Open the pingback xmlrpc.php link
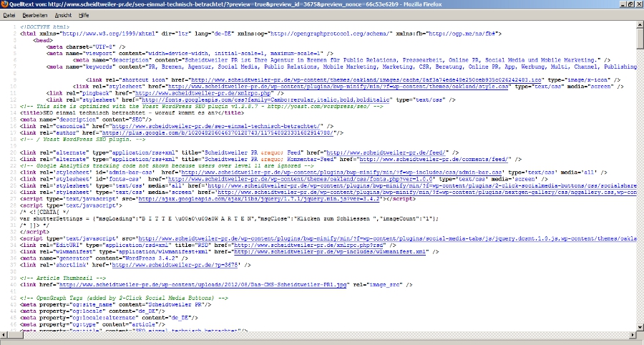The image size is (644, 345). (x=204, y=93)
